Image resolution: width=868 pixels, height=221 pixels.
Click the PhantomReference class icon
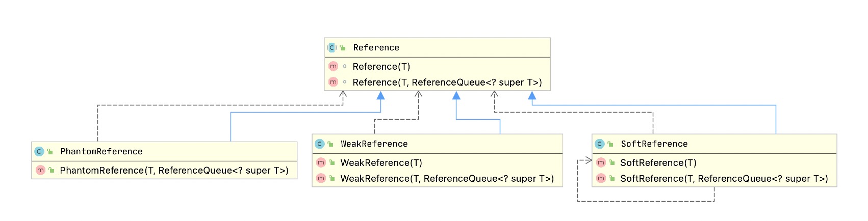pos(39,151)
